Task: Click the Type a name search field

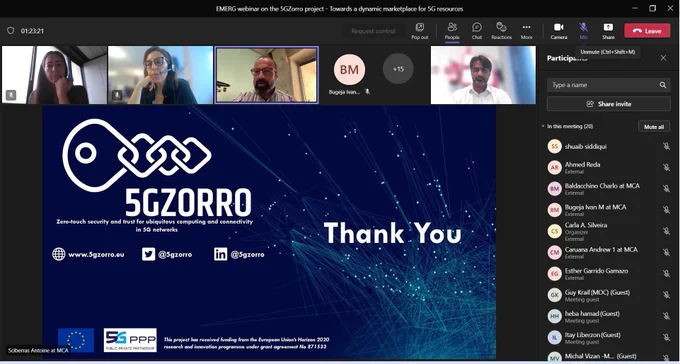Action: point(608,85)
